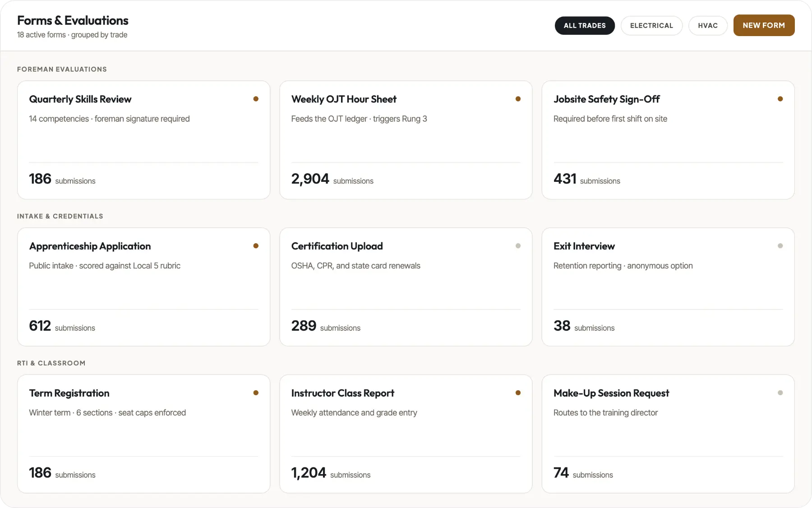The image size is (812, 508).
Task: Click the 38 submissions count
Action: (584, 326)
